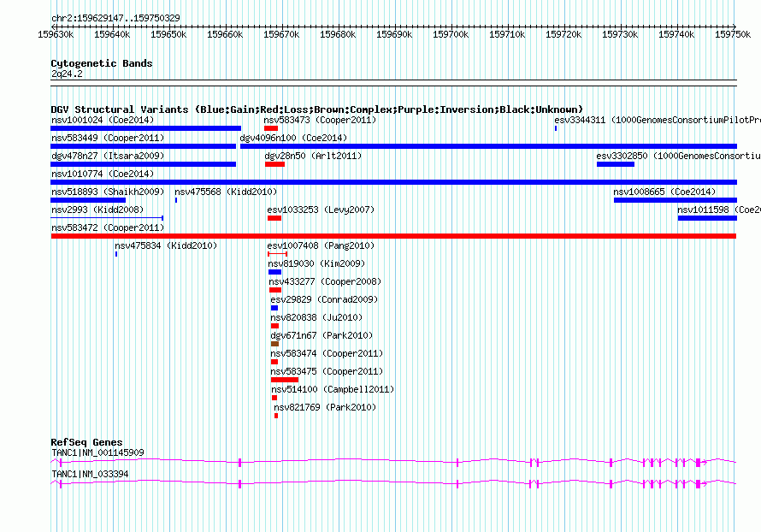The width and height of the screenshot is (761, 532).
Task: Click the esv1007408 red bracket interval
Action: (278, 254)
